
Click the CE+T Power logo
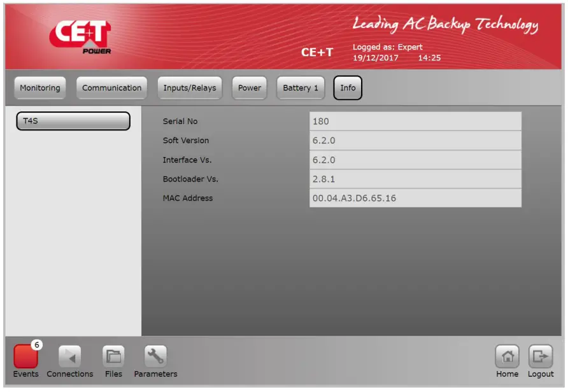click(x=80, y=37)
